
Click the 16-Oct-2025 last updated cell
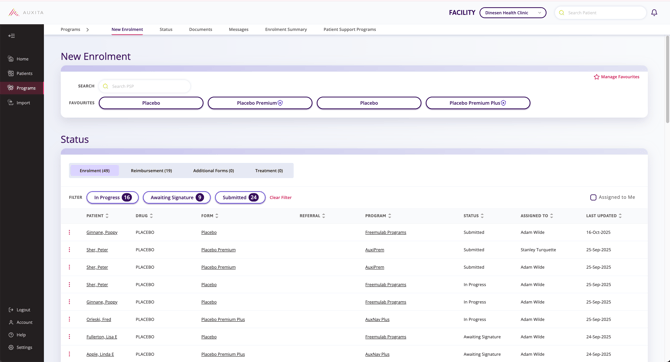pyautogui.click(x=598, y=233)
